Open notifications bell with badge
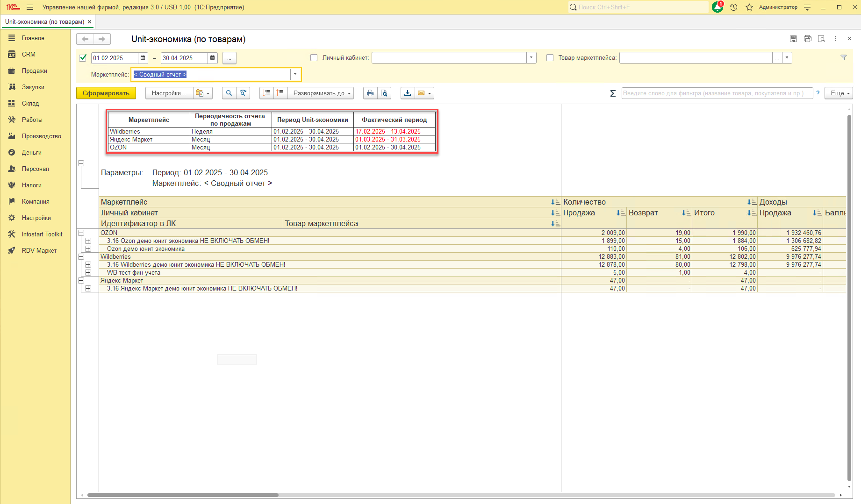The image size is (861, 504). click(717, 7)
